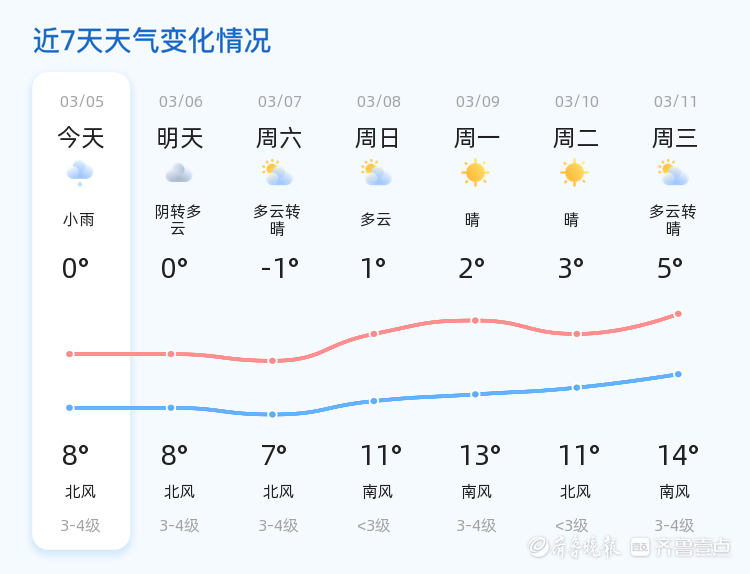Click the red curve point for 周一

475,320
